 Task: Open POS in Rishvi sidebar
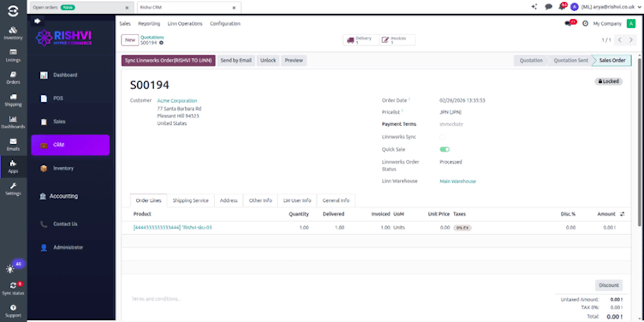(70, 98)
